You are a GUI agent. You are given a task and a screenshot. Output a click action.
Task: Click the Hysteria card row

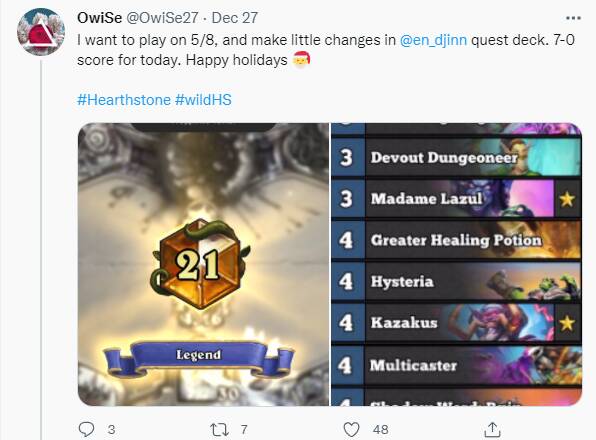[x=457, y=282]
